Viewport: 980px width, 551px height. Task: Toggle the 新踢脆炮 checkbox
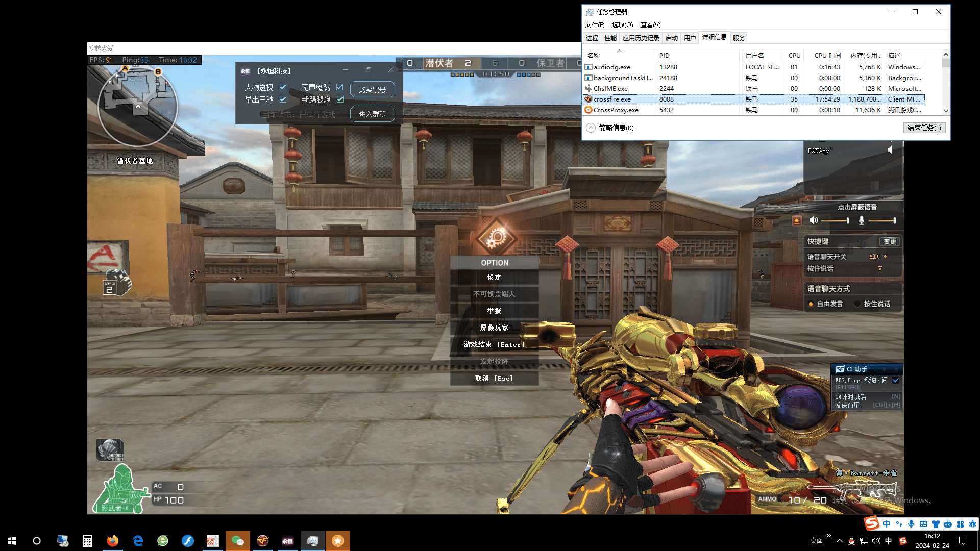340,99
